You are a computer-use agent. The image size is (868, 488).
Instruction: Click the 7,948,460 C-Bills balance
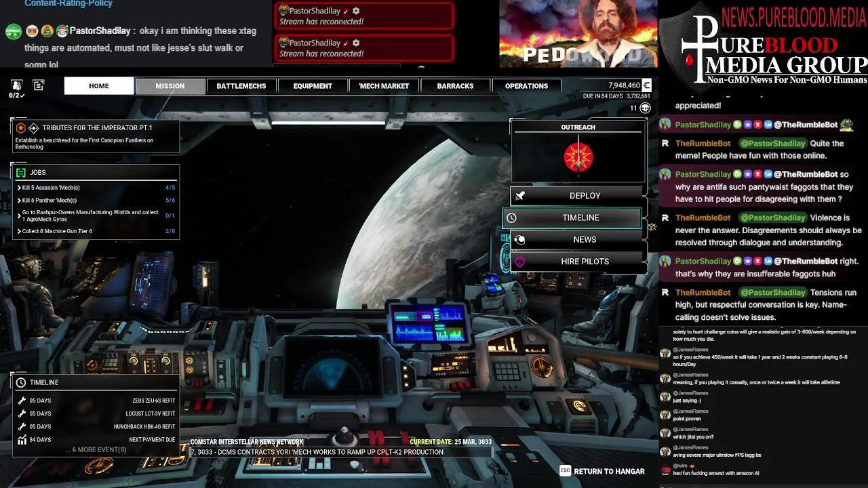pyautogui.click(x=624, y=85)
